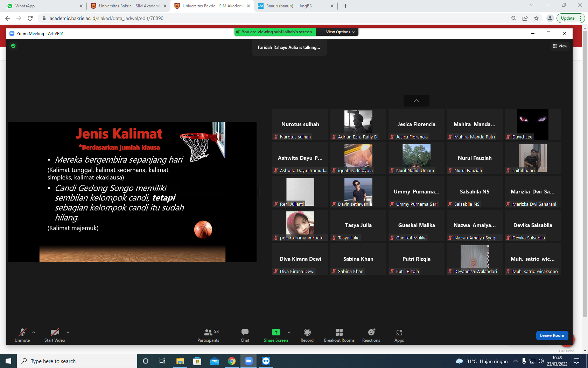Open TeamViewer from the taskbar
The image size is (588, 368).
(266, 361)
